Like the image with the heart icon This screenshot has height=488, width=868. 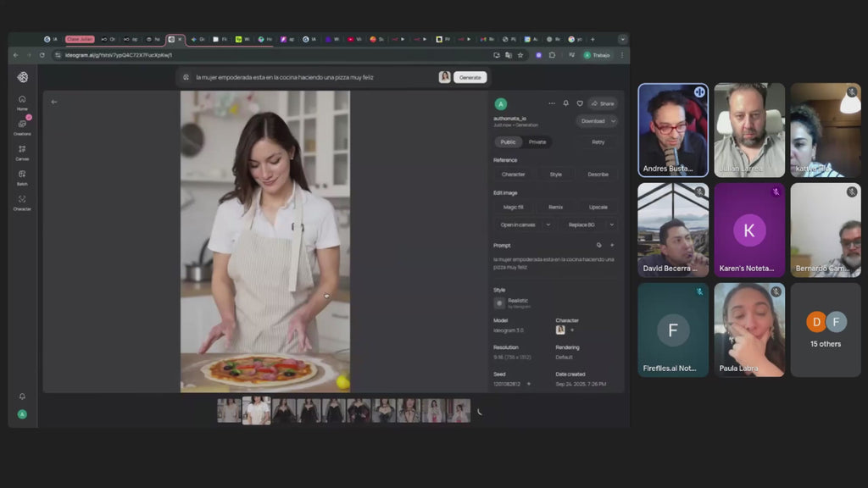580,103
